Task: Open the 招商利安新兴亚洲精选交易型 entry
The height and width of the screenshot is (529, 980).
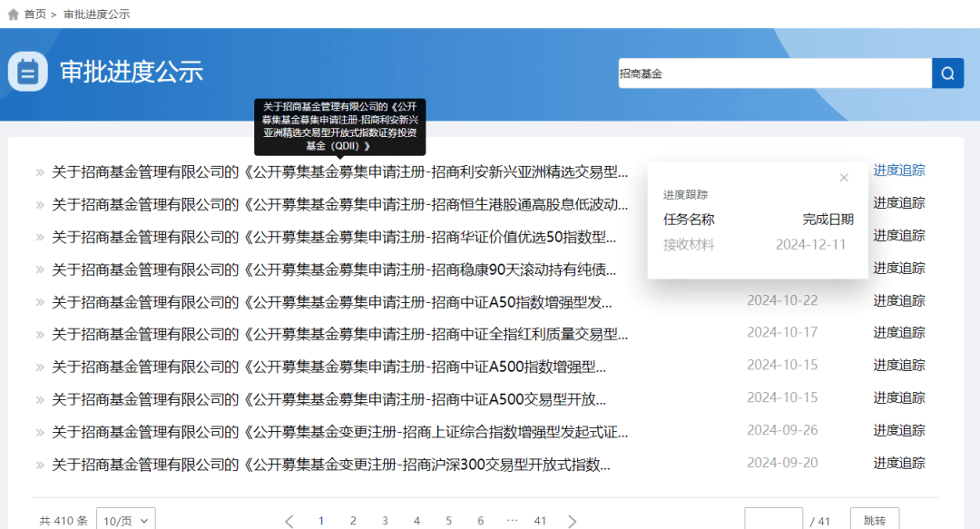Action: click(x=340, y=172)
